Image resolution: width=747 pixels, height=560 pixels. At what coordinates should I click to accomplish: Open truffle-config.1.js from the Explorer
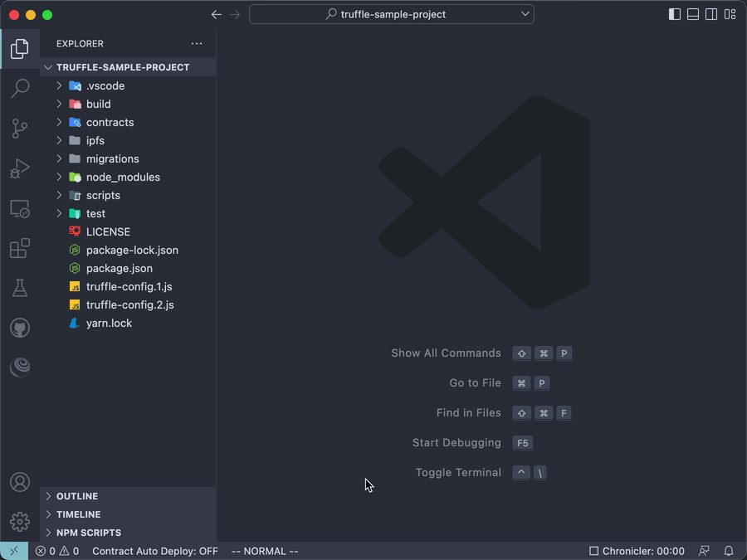(x=128, y=286)
